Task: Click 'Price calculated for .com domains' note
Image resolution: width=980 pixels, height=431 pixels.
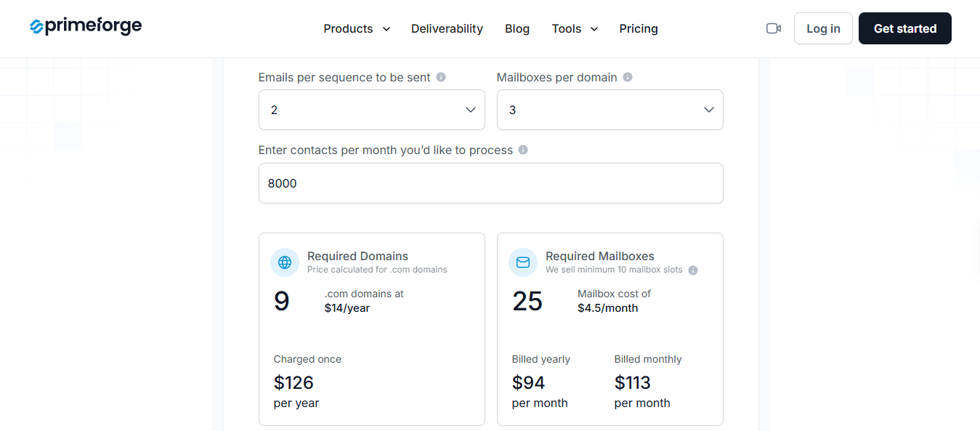Action: tap(377, 270)
